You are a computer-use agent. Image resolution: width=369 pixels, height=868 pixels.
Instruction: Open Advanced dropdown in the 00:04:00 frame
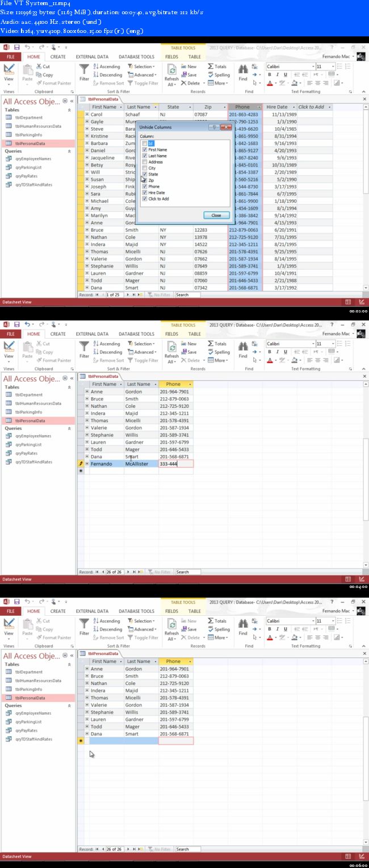coord(142,352)
